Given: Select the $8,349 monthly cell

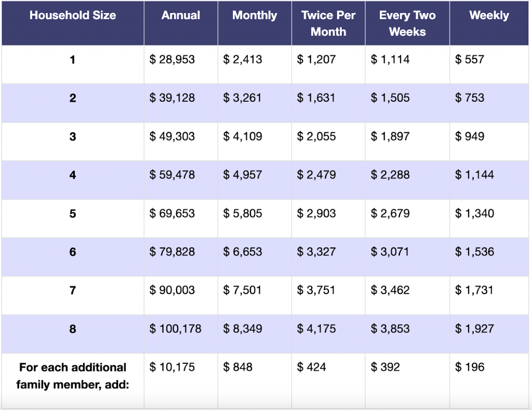Looking at the screenshot, I should (x=243, y=329).
